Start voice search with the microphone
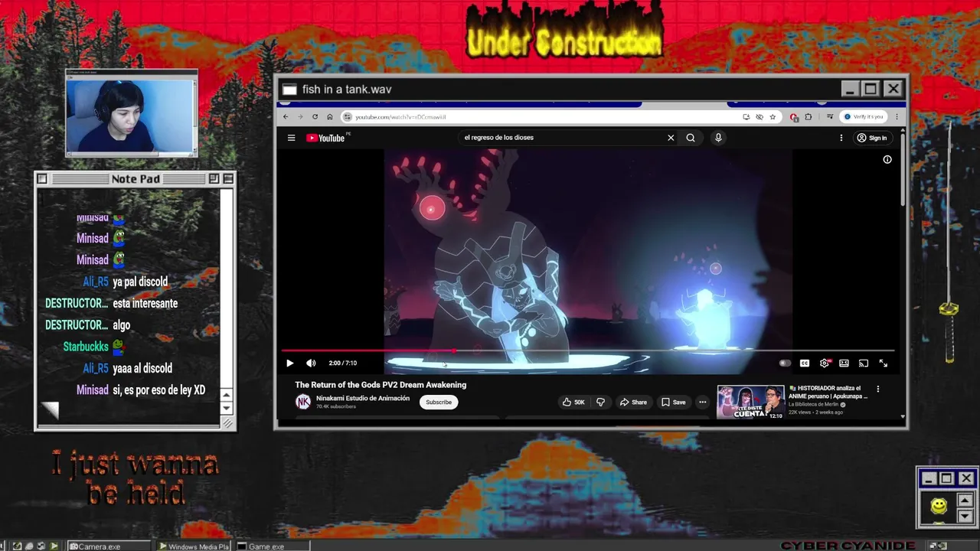This screenshot has width=980, height=551. tap(718, 138)
